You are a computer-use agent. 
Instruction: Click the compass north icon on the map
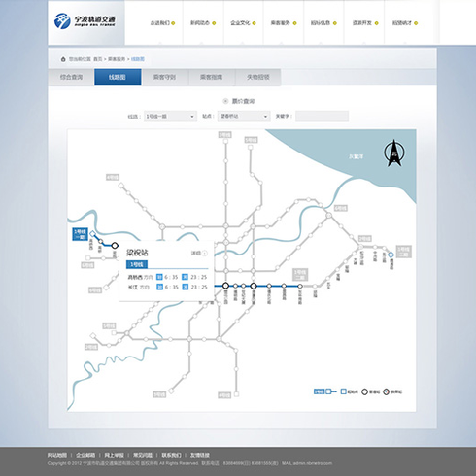tap(394, 153)
